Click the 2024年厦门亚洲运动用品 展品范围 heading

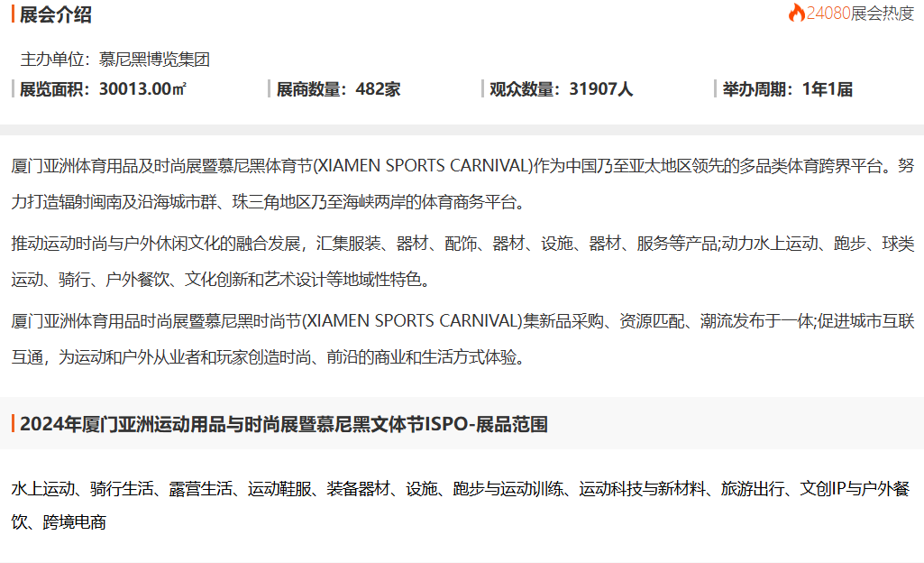[283, 424]
